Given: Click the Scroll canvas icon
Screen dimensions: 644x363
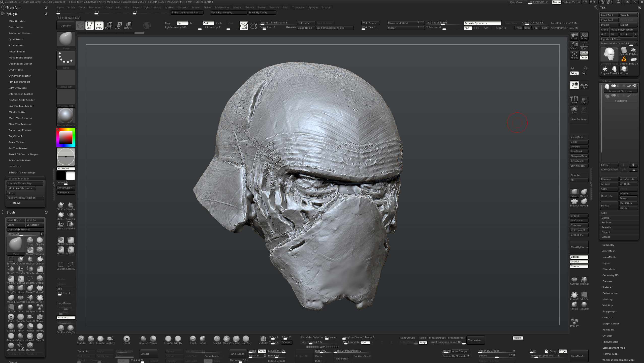Looking at the screenshot, I should coord(574,36).
